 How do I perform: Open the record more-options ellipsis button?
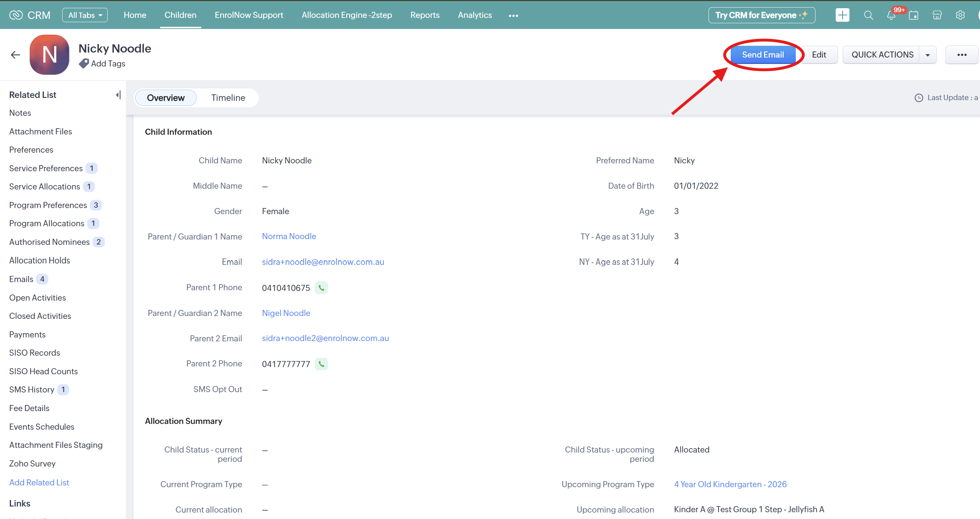tap(961, 55)
